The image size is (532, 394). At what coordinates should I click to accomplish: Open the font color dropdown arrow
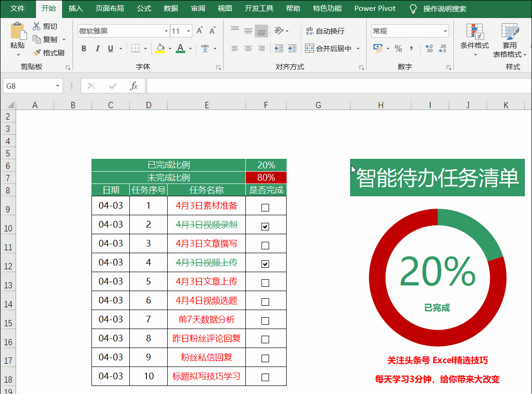point(190,48)
